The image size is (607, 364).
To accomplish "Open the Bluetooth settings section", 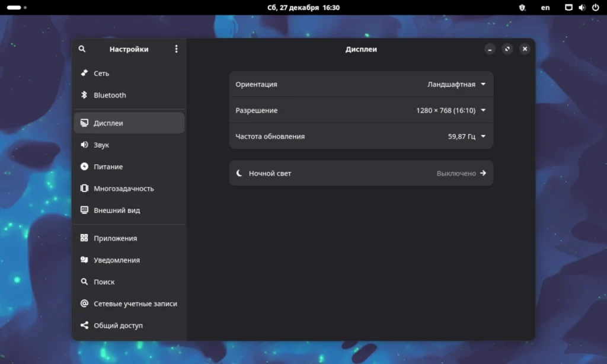I will tap(129, 95).
